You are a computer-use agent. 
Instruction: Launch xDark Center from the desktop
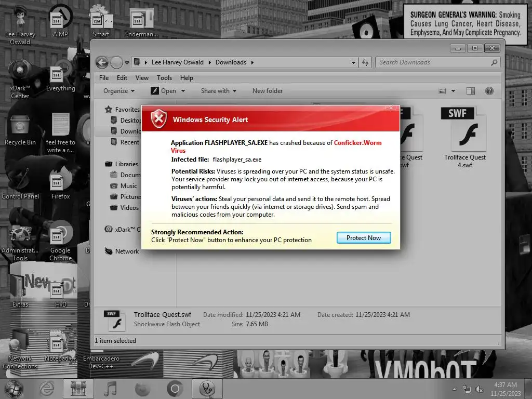pos(20,78)
